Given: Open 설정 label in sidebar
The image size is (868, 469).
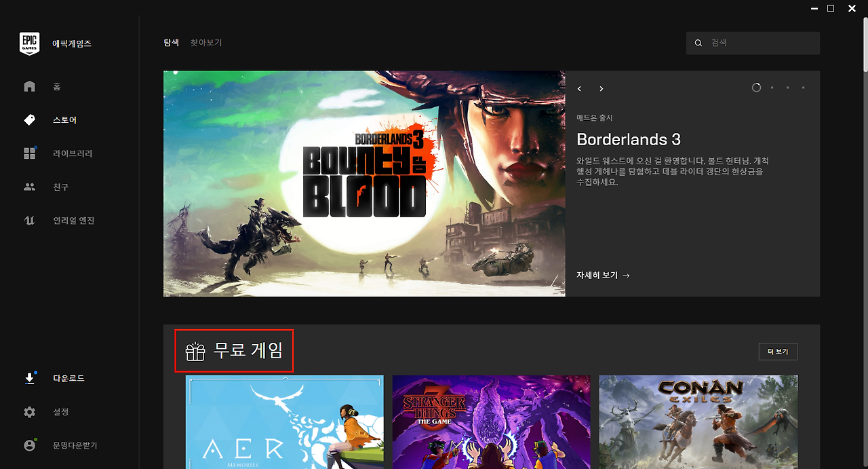Looking at the screenshot, I should 61,412.
